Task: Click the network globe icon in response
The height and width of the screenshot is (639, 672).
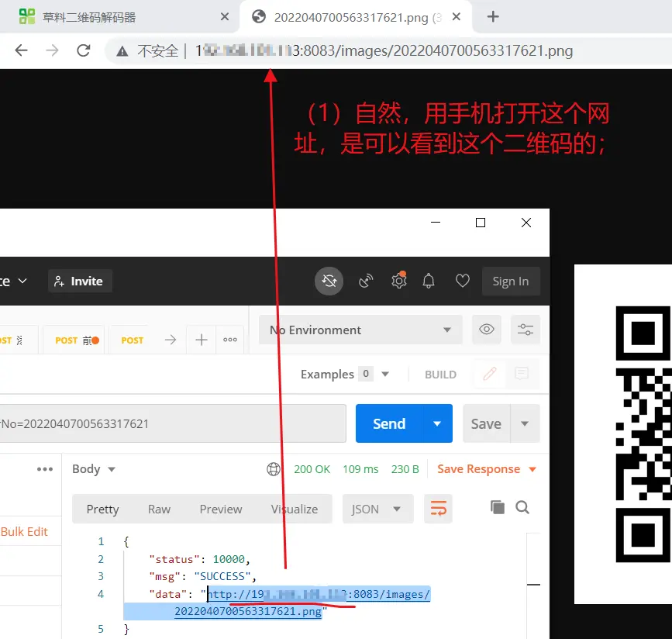Action: (x=274, y=468)
